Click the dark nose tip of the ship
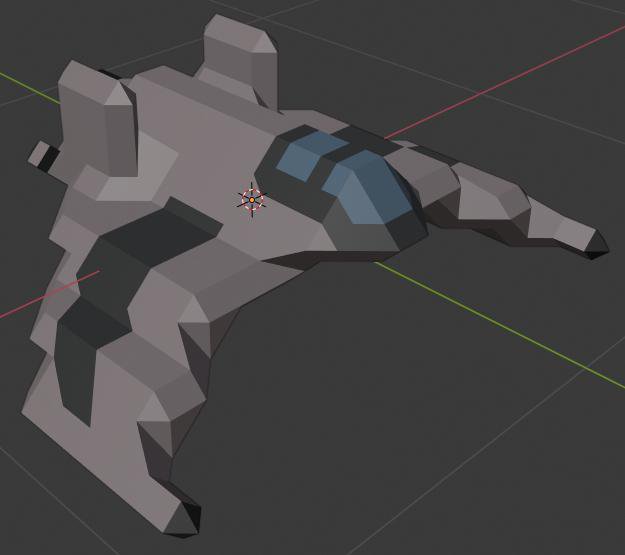Screen dimensions: 625x555 (597, 246)
